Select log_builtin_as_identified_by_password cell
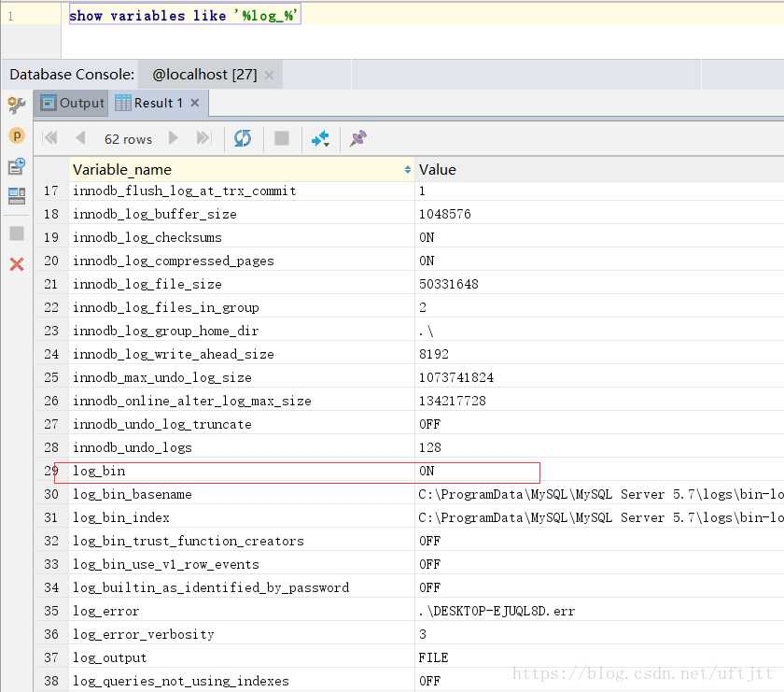 click(242, 587)
